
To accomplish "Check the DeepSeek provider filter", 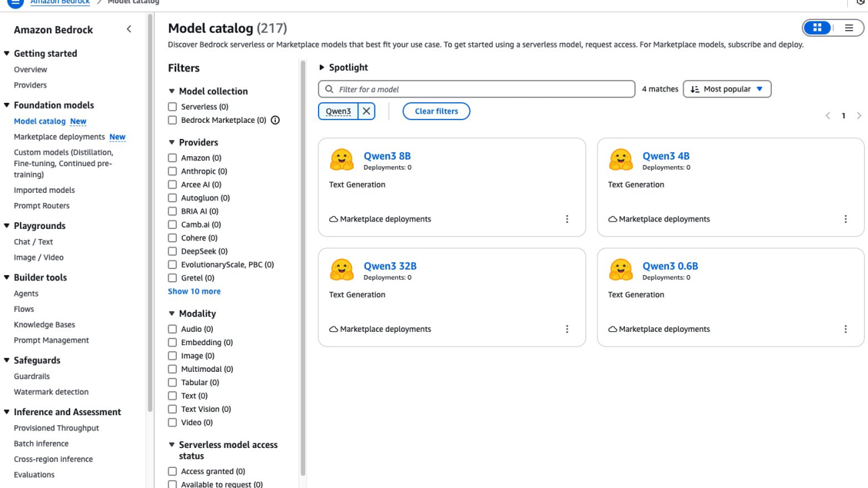I will [172, 252].
